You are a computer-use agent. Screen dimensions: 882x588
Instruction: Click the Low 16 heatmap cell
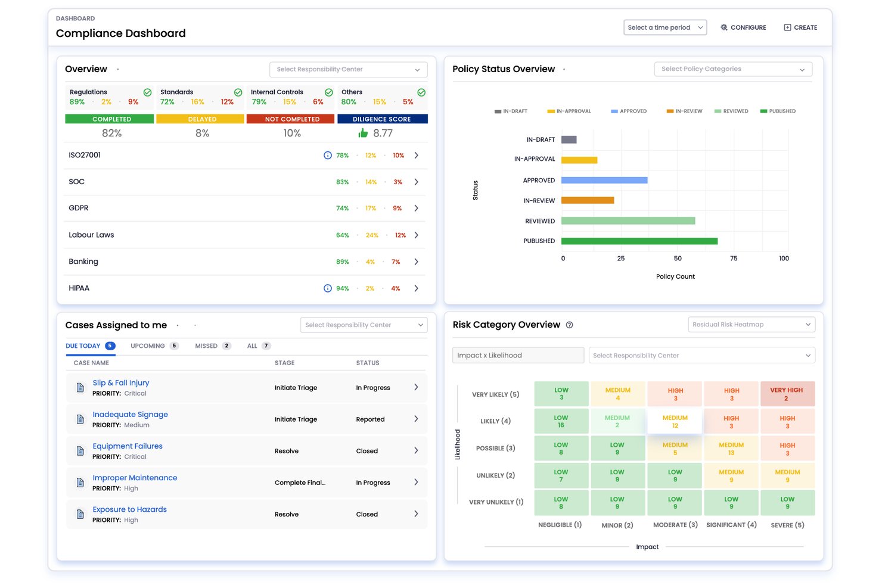click(x=561, y=421)
